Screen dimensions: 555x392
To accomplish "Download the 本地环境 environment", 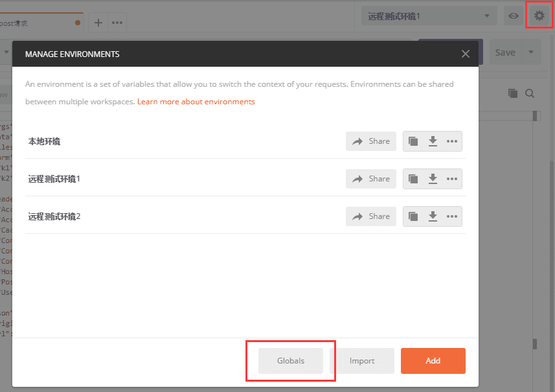I will pyautogui.click(x=433, y=141).
